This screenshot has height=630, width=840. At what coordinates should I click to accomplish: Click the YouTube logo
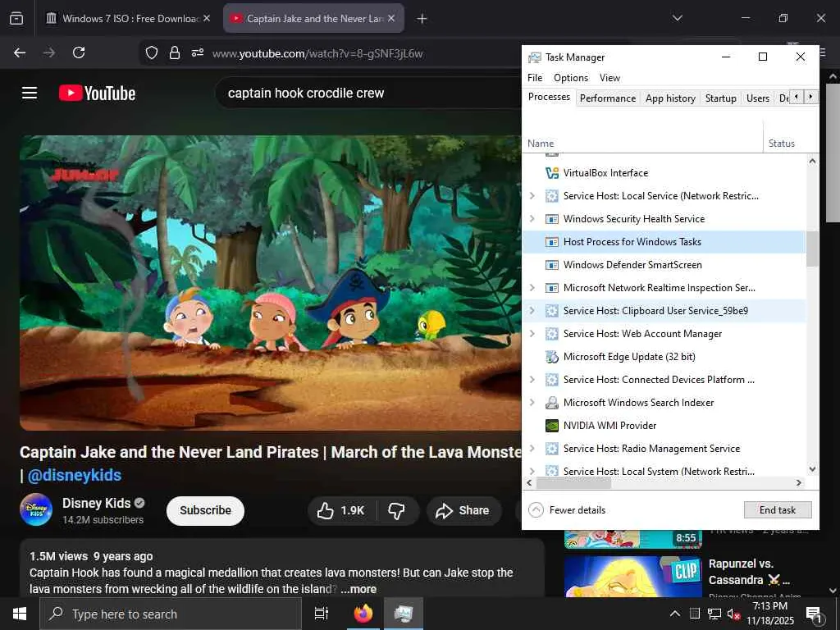(97, 94)
